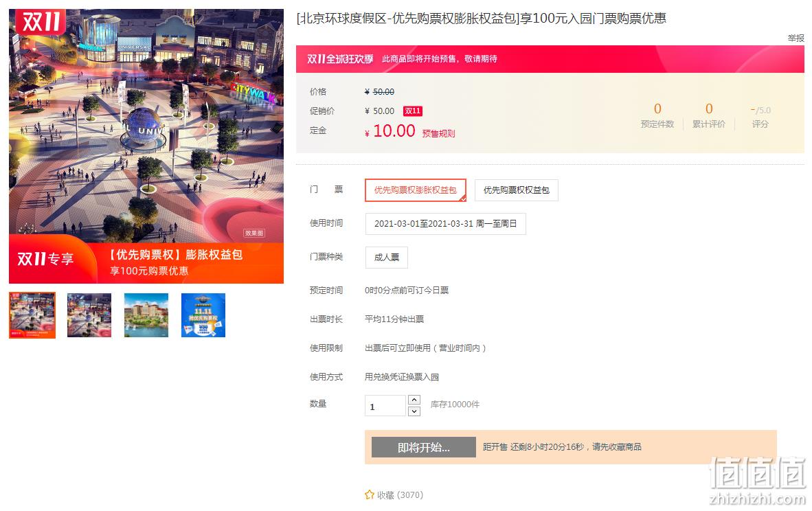The width and height of the screenshot is (812, 511).
Task: Click the strikethrough price ¥50.00
Action: click(x=380, y=91)
